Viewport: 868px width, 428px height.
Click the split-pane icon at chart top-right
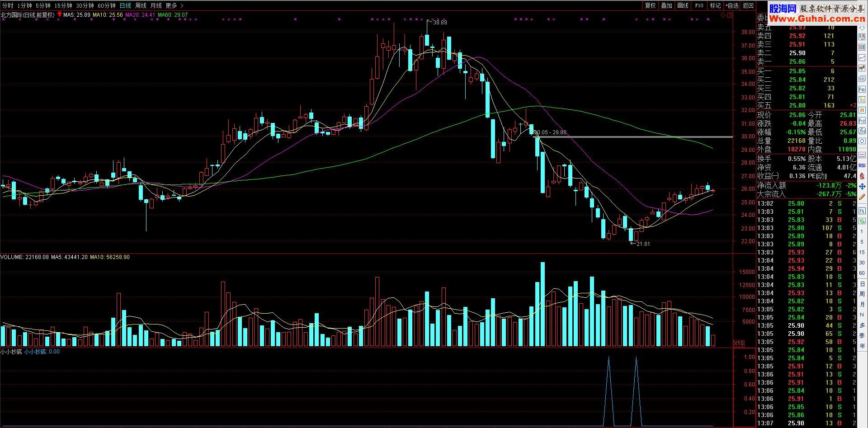(x=729, y=15)
